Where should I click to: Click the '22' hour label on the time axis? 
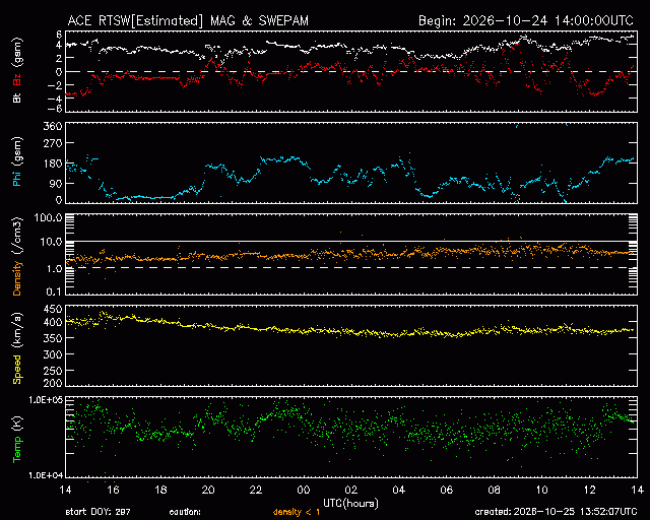pyautogui.click(x=256, y=490)
